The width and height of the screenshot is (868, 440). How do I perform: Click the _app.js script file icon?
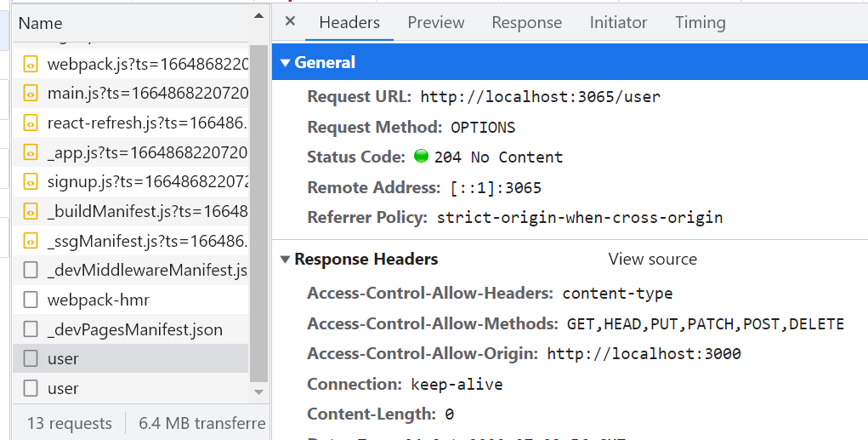(x=31, y=152)
